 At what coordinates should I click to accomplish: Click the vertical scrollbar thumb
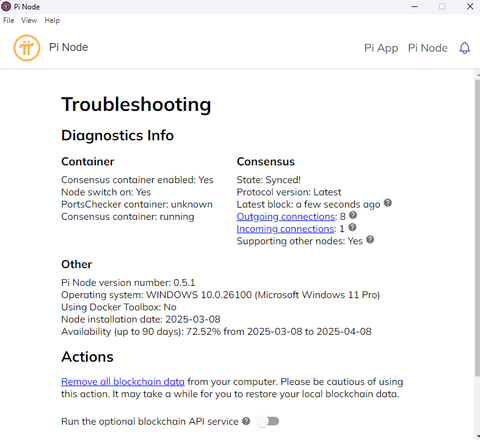click(477, 228)
